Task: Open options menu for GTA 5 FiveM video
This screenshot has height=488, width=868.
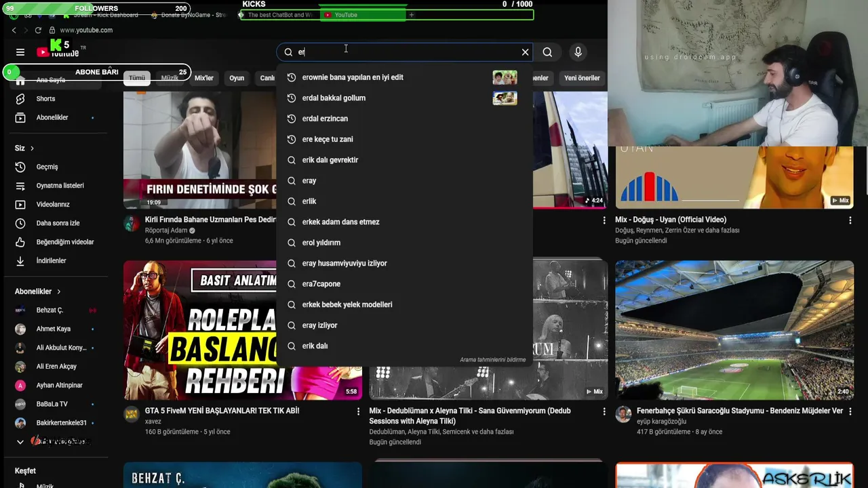Action: pos(359,411)
